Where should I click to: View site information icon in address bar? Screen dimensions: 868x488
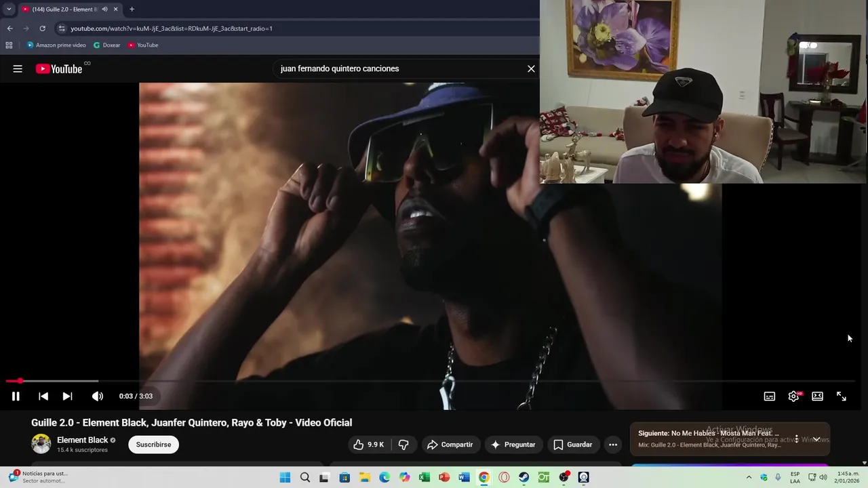(x=62, y=28)
